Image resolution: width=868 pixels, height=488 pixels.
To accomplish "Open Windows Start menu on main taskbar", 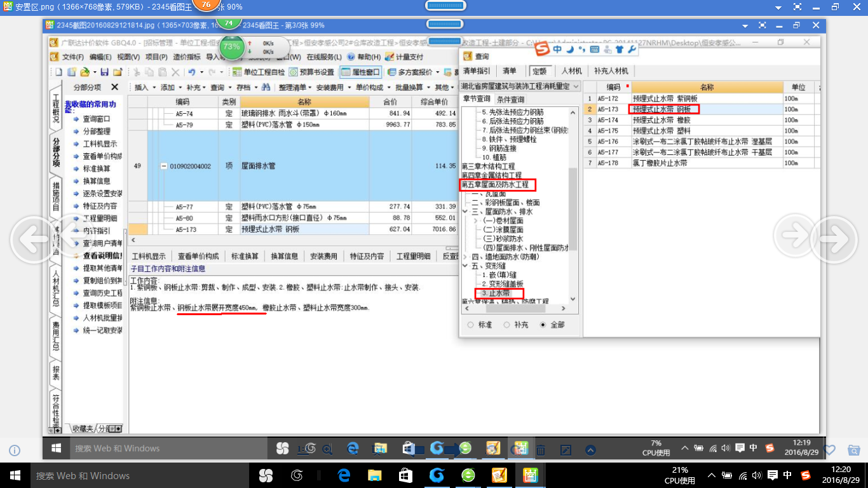I will pos(15,475).
